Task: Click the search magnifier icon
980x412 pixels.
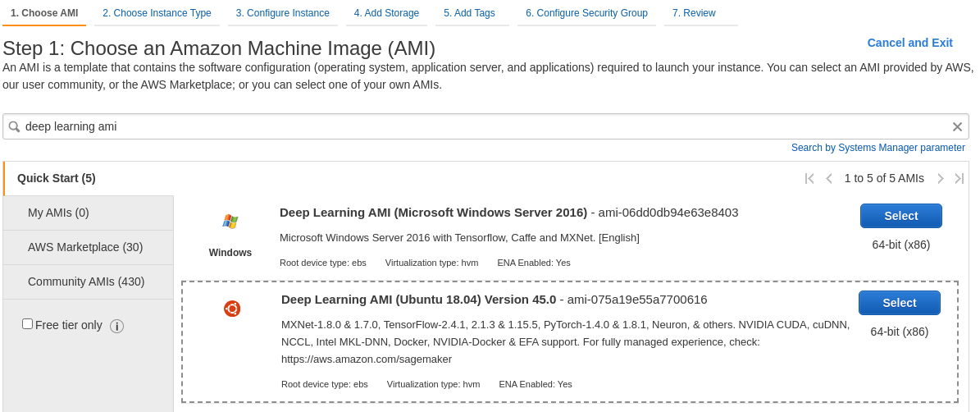Action: click(14, 127)
